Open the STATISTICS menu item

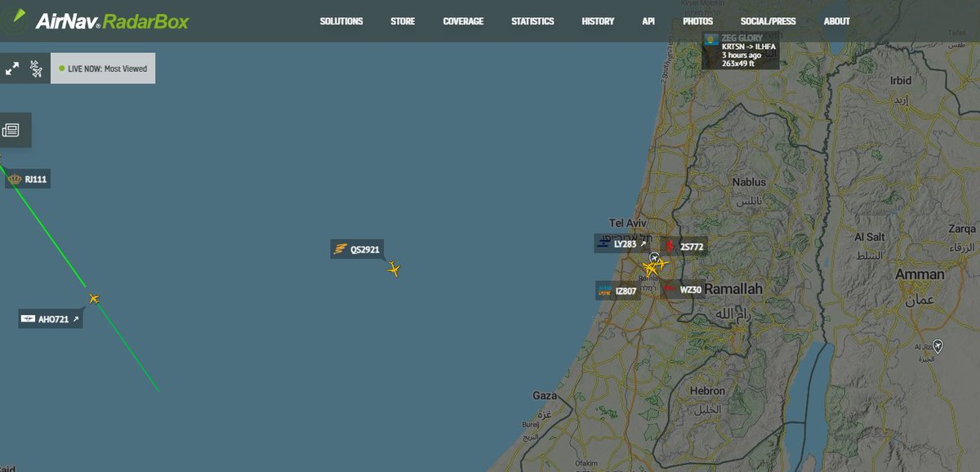click(x=532, y=21)
